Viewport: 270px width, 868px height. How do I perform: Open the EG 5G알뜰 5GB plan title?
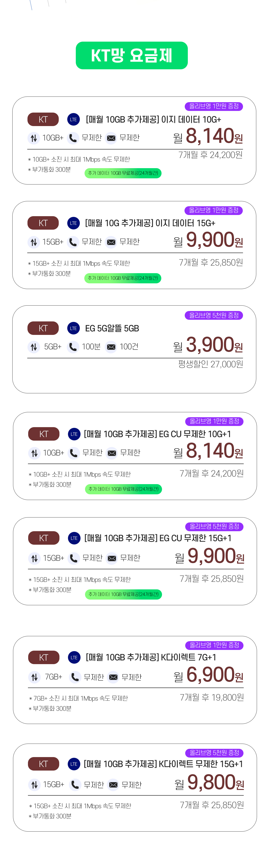[x=112, y=328]
